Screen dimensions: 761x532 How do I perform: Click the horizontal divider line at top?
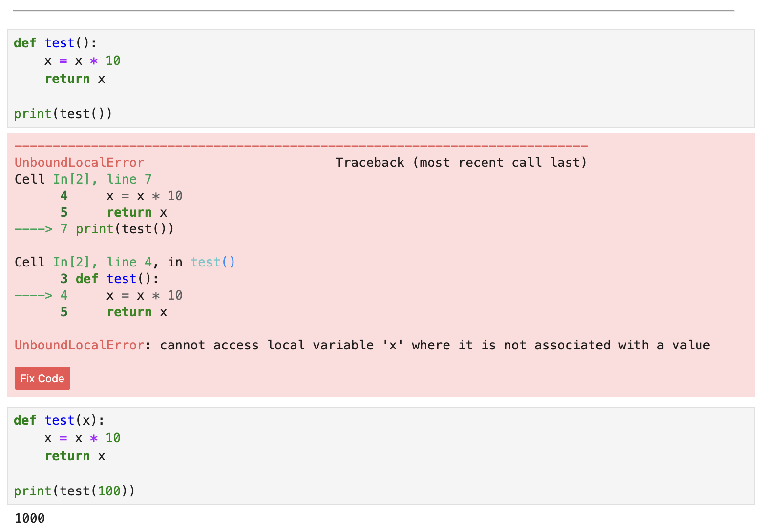(373, 10)
